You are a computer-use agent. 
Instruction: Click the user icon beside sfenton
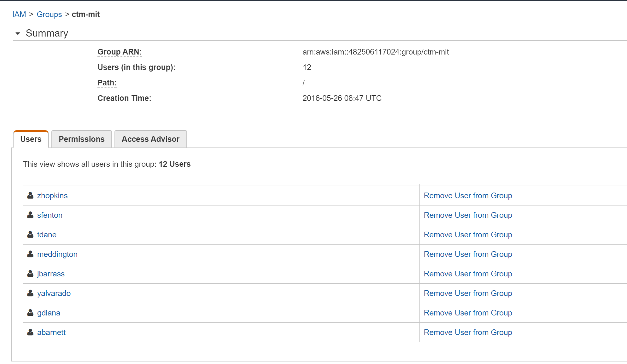pos(30,215)
